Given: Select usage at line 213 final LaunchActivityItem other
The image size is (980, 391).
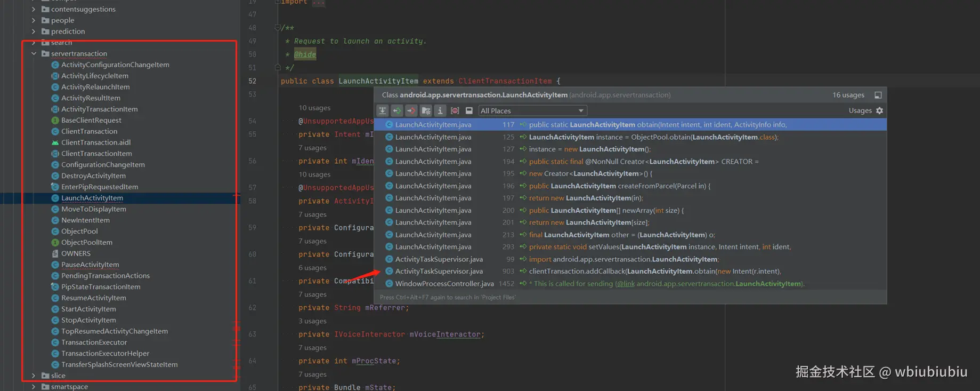Looking at the screenshot, I should click(x=630, y=235).
